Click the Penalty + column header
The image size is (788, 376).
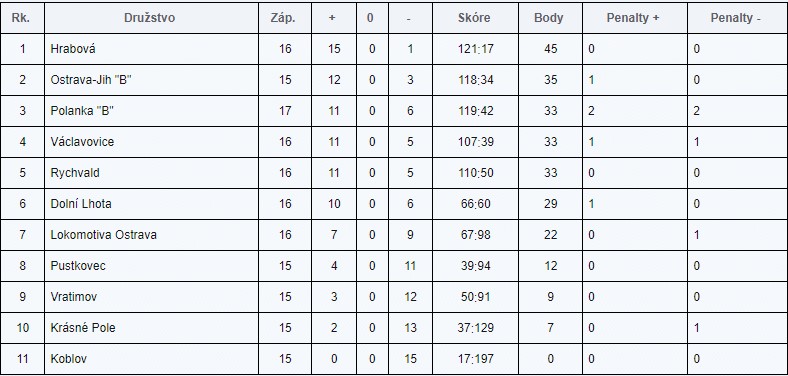tap(633, 18)
